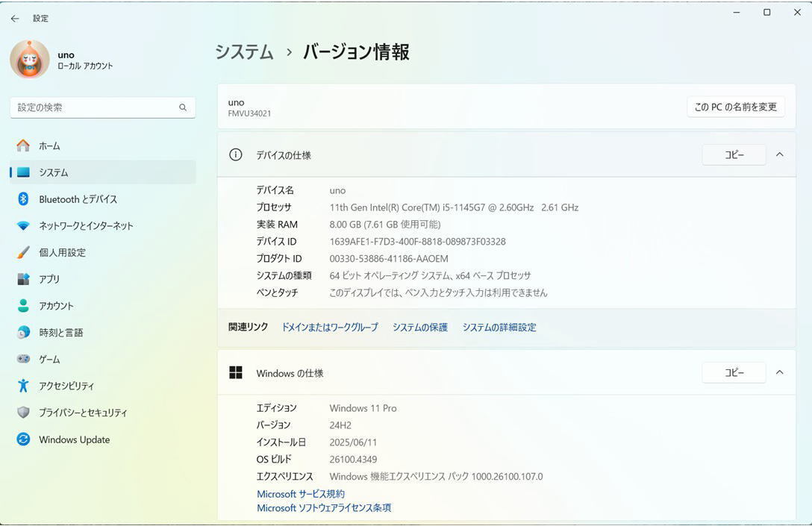Click the Windows logo icon in specs

(x=236, y=373)
